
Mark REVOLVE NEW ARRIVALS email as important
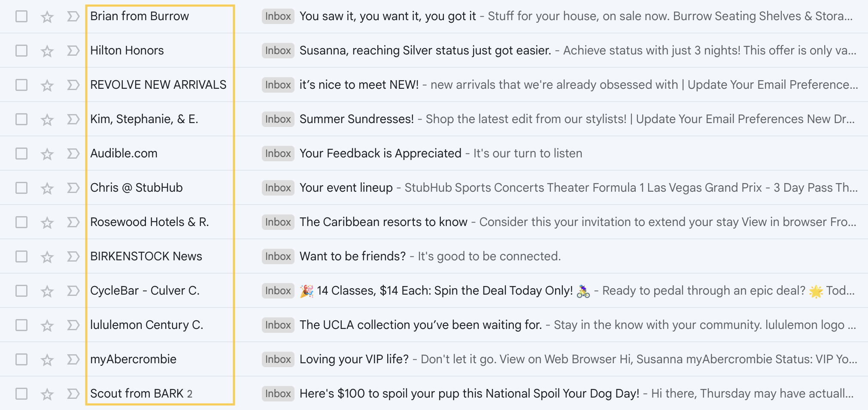pos(73,85)
